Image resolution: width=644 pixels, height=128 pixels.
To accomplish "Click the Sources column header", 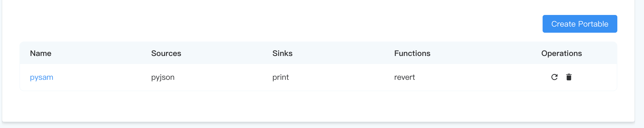I will [x=166, y=53].
